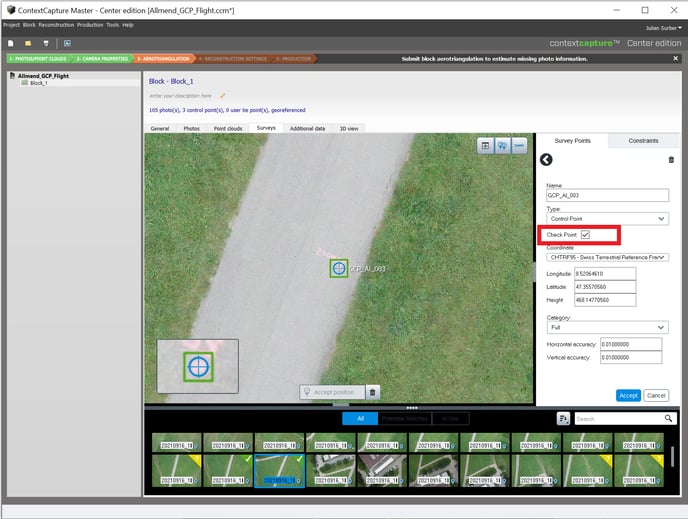Click the new project icon in toolbar

coord(11,44)
